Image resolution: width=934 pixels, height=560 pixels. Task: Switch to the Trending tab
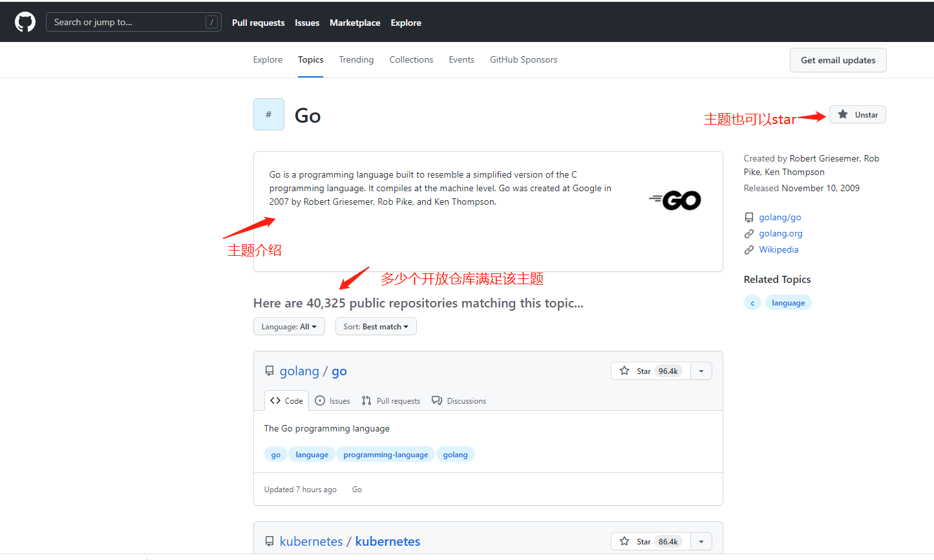pos(356,59)
